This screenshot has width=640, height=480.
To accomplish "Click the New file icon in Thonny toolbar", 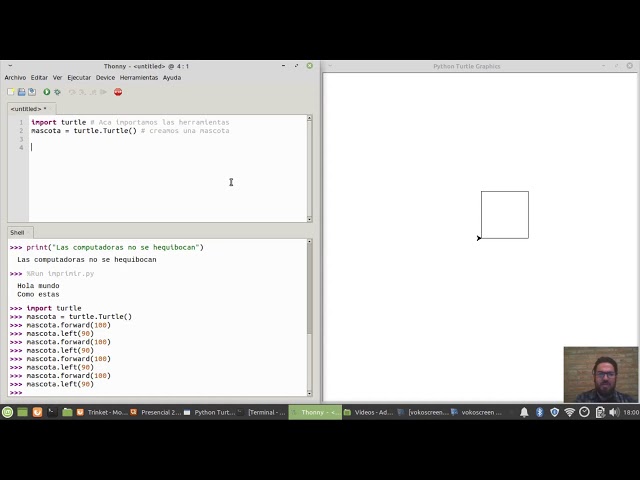I will (11, 92).
